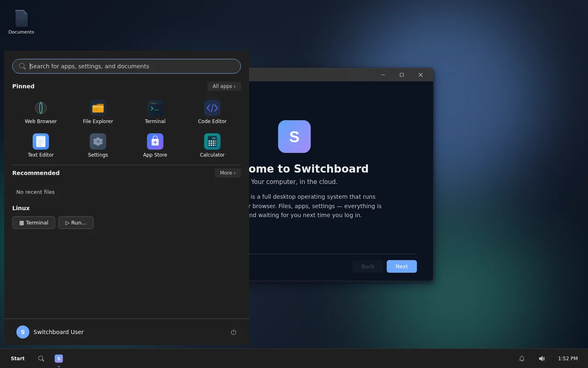
Task: Click the "No recent files" text
Action: point(35,192)
